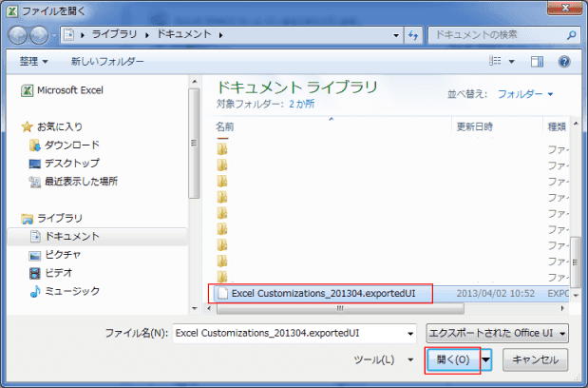Expand the arrow next to 開く button

coord(486,359)
